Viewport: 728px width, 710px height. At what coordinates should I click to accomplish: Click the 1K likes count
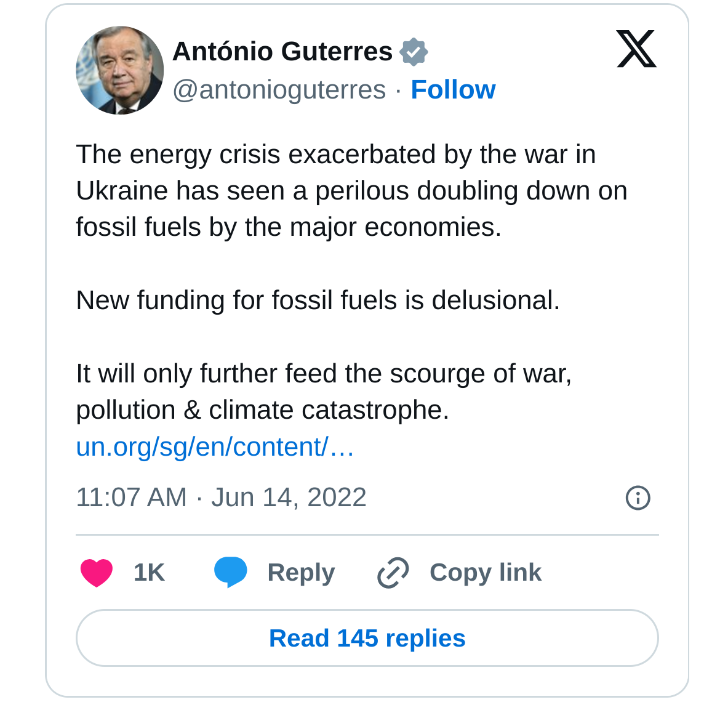(149, 573)
